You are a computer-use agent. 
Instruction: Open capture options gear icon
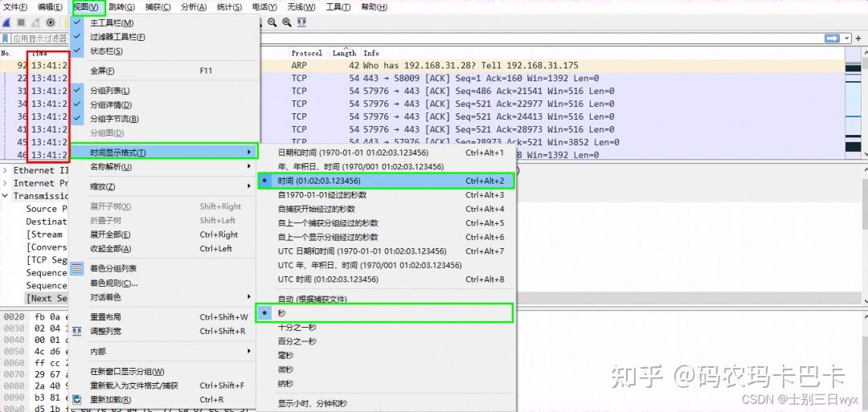(x=51, y=22)
